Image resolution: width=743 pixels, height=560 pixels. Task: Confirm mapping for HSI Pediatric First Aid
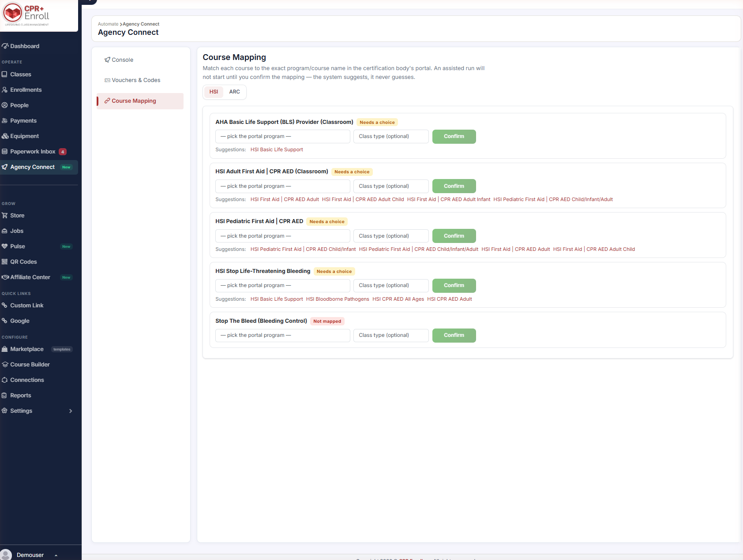[454, 236]
